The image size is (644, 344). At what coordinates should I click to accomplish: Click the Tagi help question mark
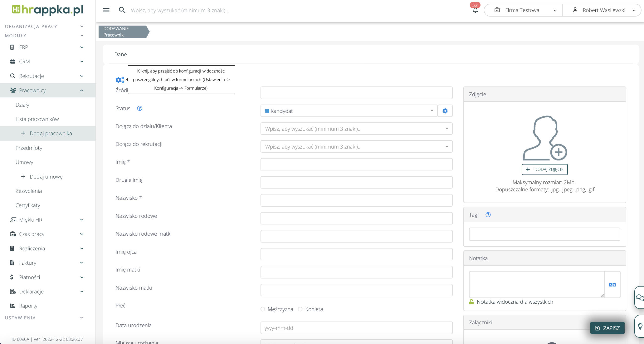click(x=488, y=215)
